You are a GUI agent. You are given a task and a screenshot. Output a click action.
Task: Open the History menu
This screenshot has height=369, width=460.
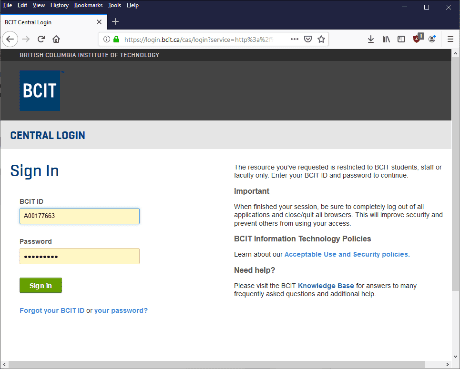tap(60, 5)
